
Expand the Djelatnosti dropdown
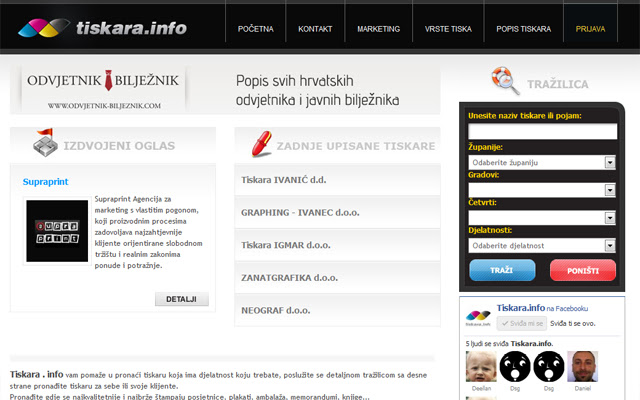(542, 245)
